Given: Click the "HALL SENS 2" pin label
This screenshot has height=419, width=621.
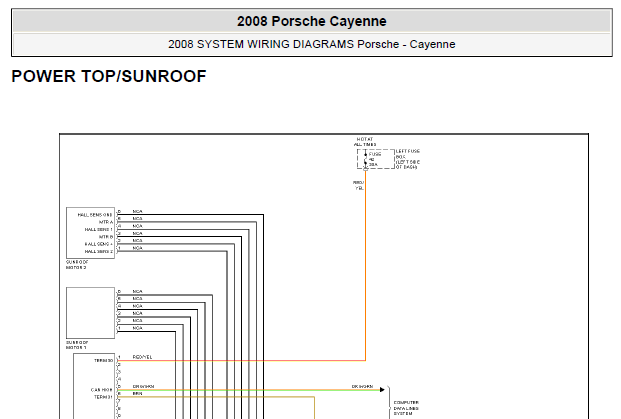Looking at the screenshot, I should click(x=99, y=251).
